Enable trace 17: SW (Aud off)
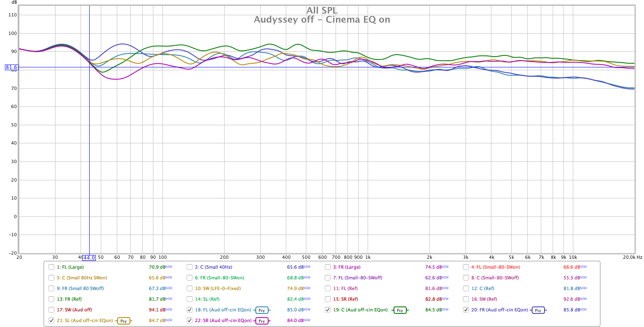 [x=51, y=310]
